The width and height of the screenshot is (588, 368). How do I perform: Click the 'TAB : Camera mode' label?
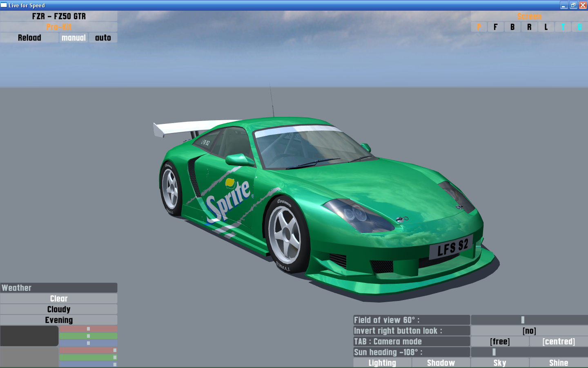(412, 341)
